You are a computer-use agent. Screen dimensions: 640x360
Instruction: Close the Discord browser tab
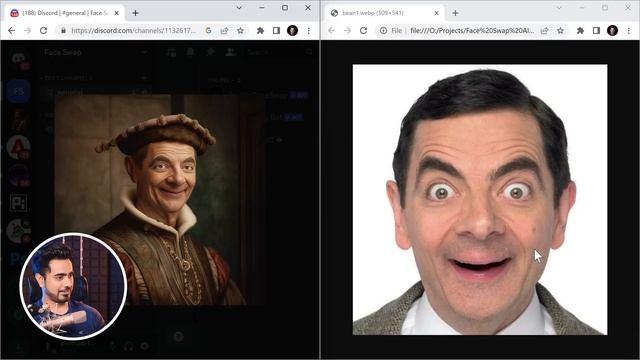[116, 13]
